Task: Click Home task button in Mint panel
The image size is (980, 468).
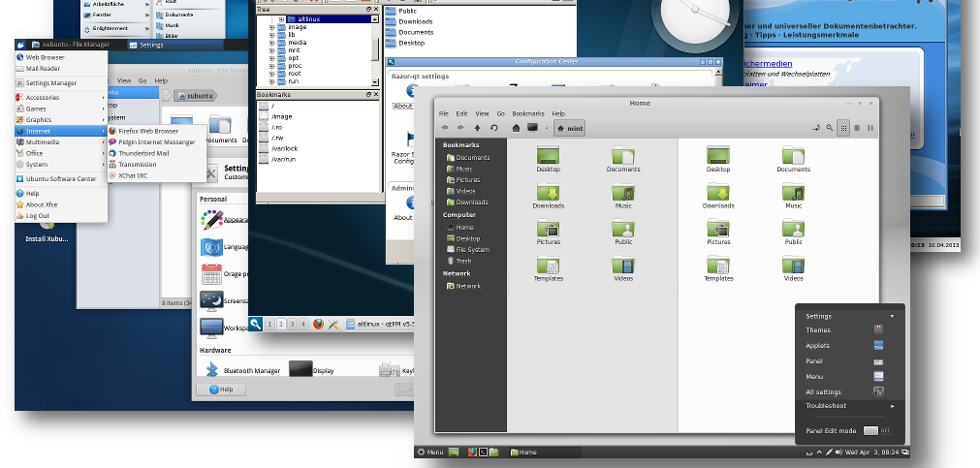Action: 544,452
